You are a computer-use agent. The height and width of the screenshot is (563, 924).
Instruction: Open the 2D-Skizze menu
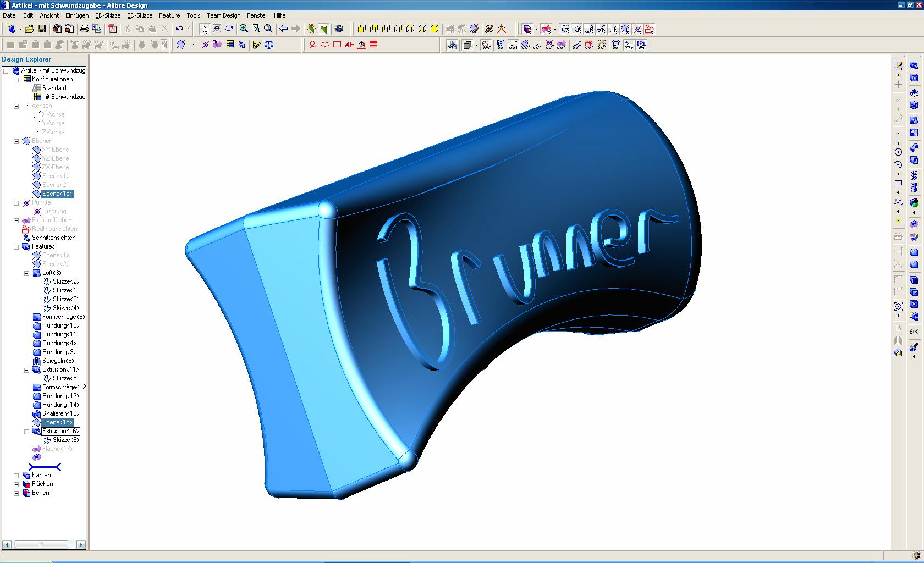point(108,15)
